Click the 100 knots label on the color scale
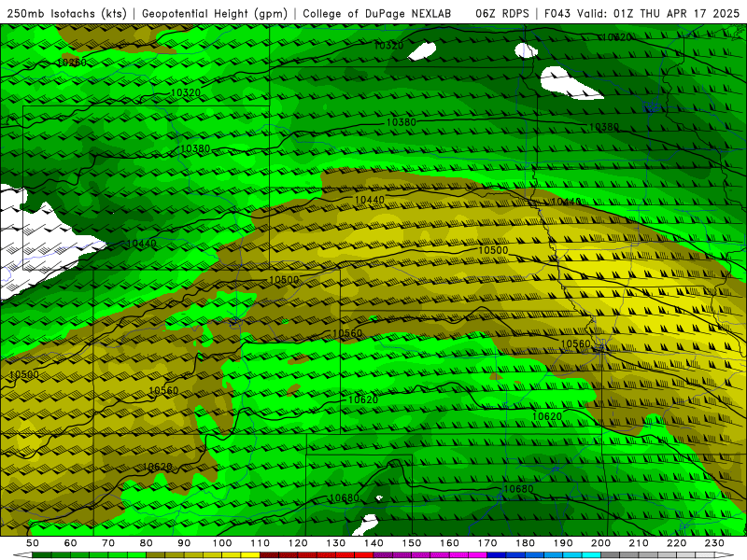The image size is (747, 560). tap(222, 543)
